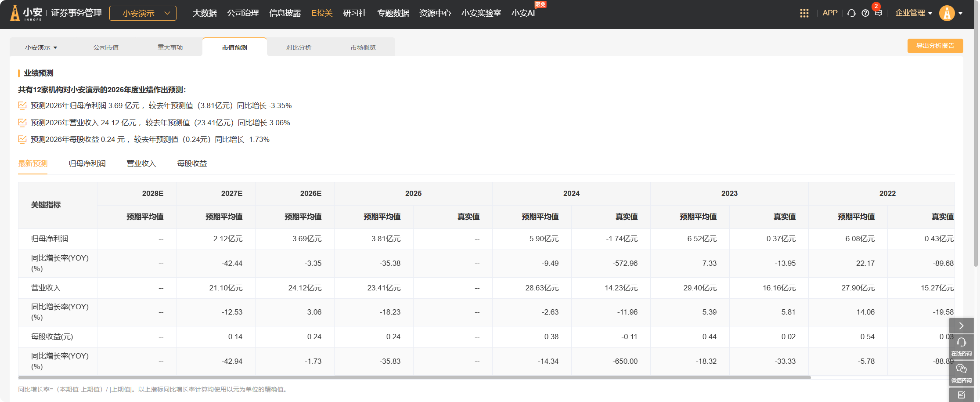The image size is (980, 402).
Task: Switch to the 公司市值 tab
Action: [106, 47]
